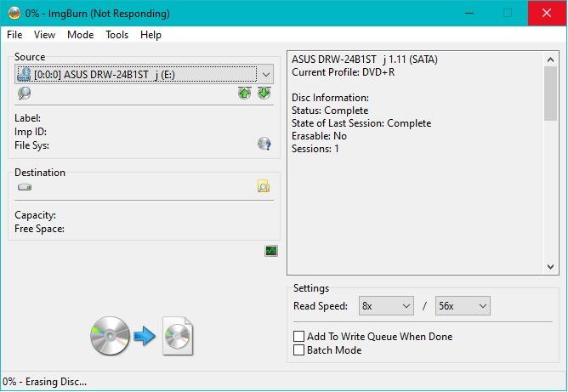
Task: Click the 'Erasable: No' line
Action: tap(319, 136)
